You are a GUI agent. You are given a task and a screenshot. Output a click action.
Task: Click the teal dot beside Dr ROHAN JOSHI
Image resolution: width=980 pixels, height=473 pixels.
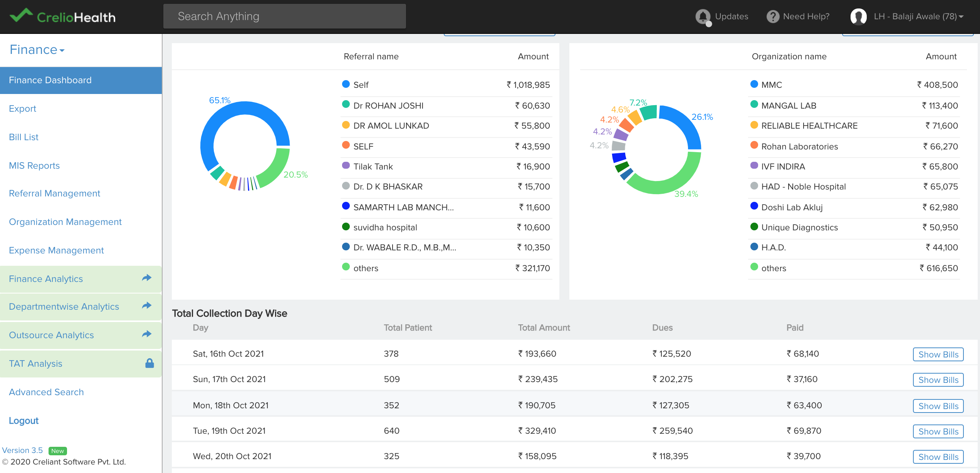tap(346, 104)
